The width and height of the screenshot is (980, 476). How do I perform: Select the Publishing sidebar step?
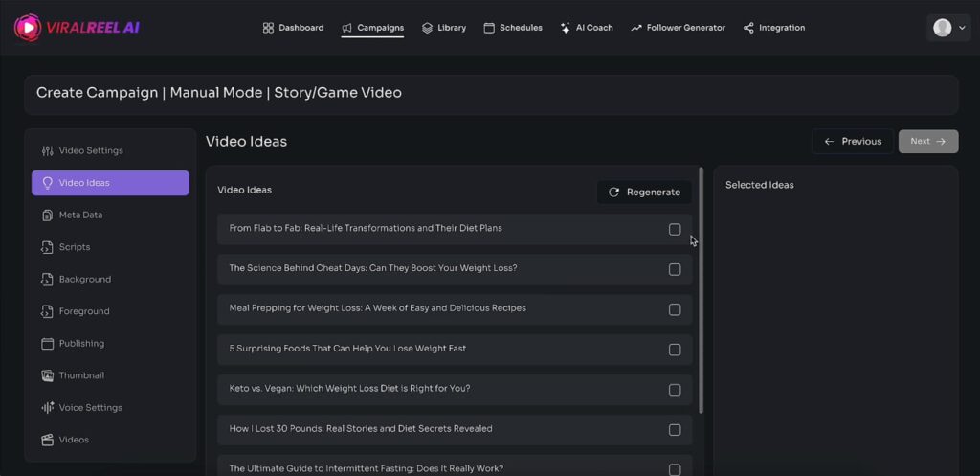pyautogui.click(x=110, y=344)
